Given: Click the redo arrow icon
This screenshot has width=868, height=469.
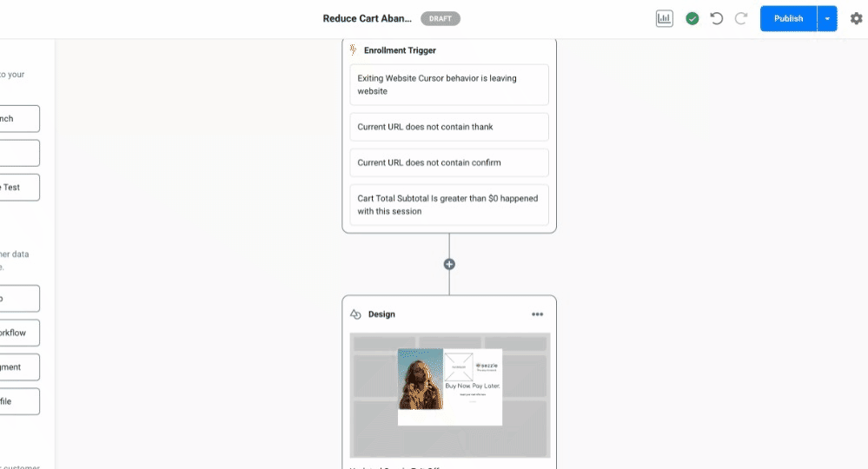Looking at the screenshot, I should tap(741, 18).
